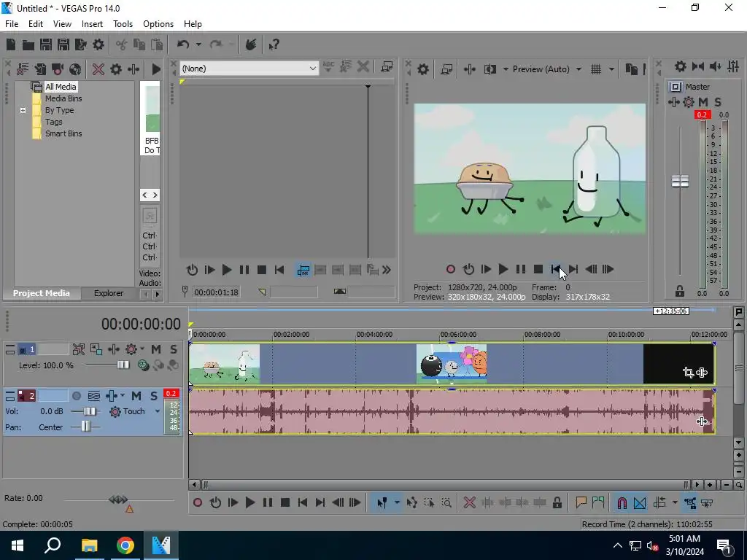The height and width of the screenshot is (560, 747).
Task: Open the Insert menu
Action: click(x=92, y=24)
